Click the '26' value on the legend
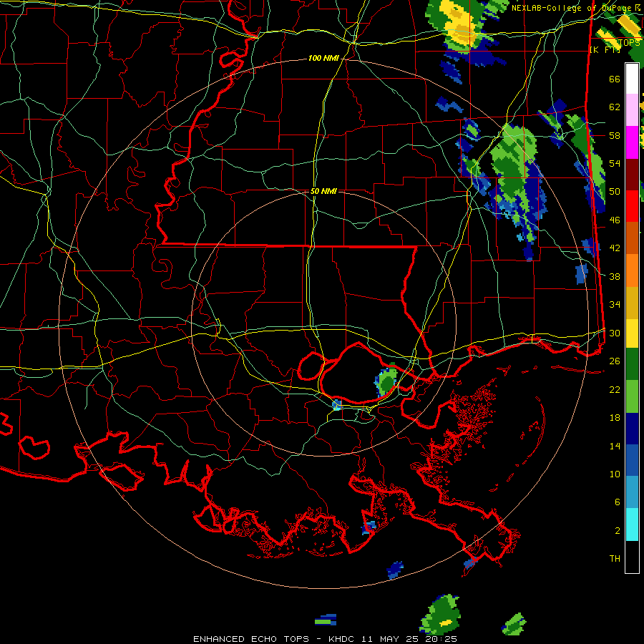The image size is (644, 644). coord(615,361)
